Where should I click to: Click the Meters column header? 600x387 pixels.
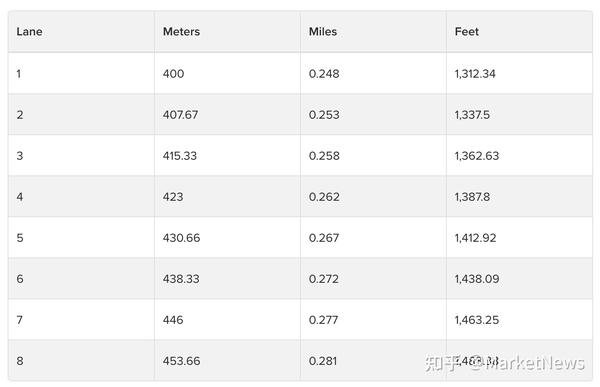[181, 31]
